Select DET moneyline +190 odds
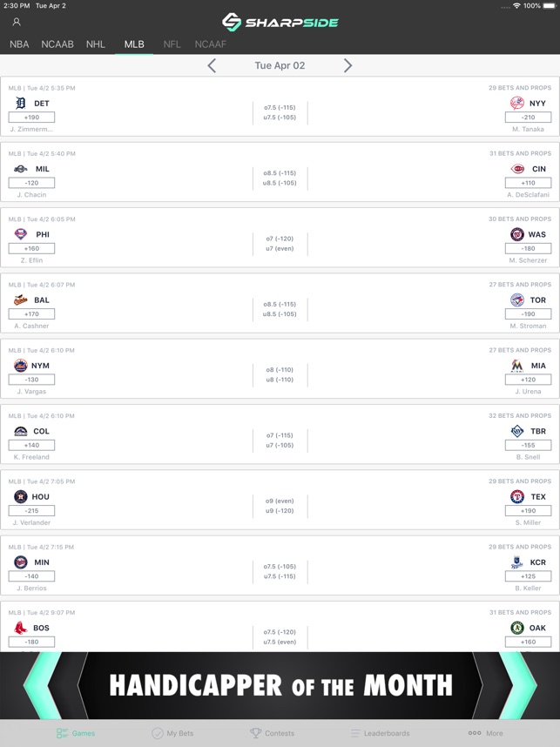 coord(31,118)
